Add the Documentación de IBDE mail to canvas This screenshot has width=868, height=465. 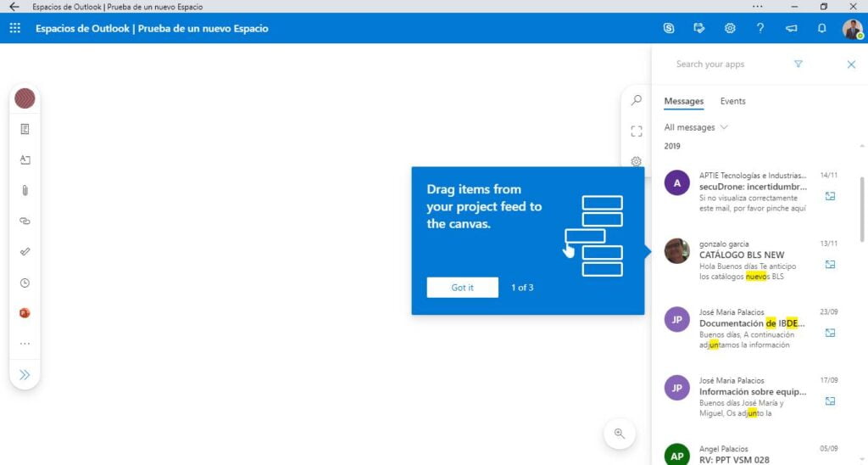pyautogui.click(x=831, y=333)
